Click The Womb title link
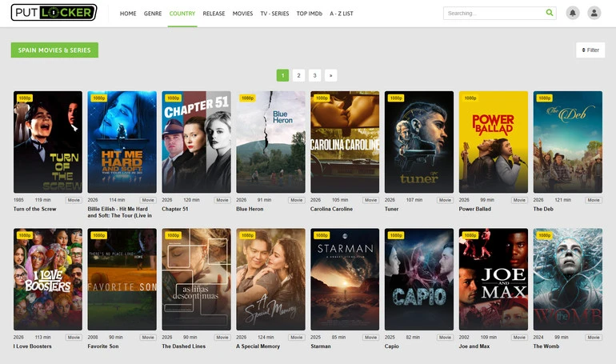This screenshot has height=364, width=616. pos(546,346)
